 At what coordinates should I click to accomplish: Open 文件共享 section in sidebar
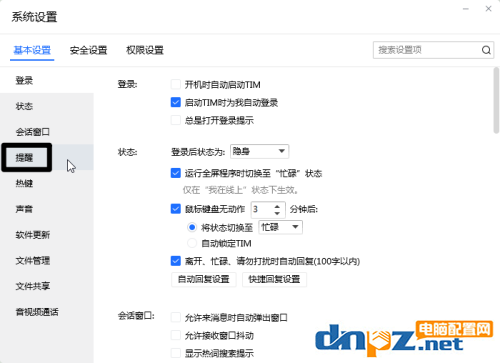tap(47, 286)
